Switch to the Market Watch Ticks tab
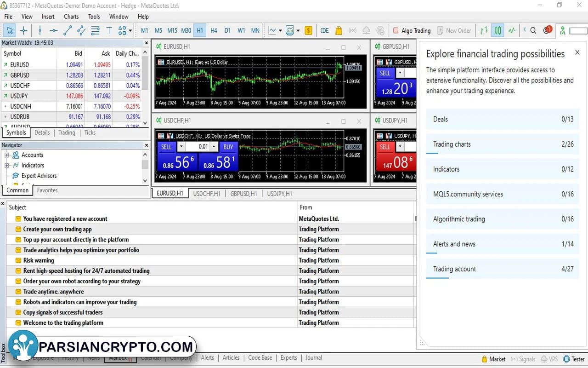The height and width of the screenshot is (368, 588). tap(90, 132)
